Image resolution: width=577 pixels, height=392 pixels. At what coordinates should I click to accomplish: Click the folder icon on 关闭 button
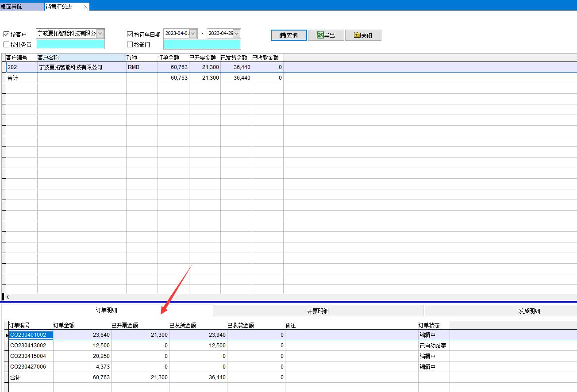tap(357, 35)
